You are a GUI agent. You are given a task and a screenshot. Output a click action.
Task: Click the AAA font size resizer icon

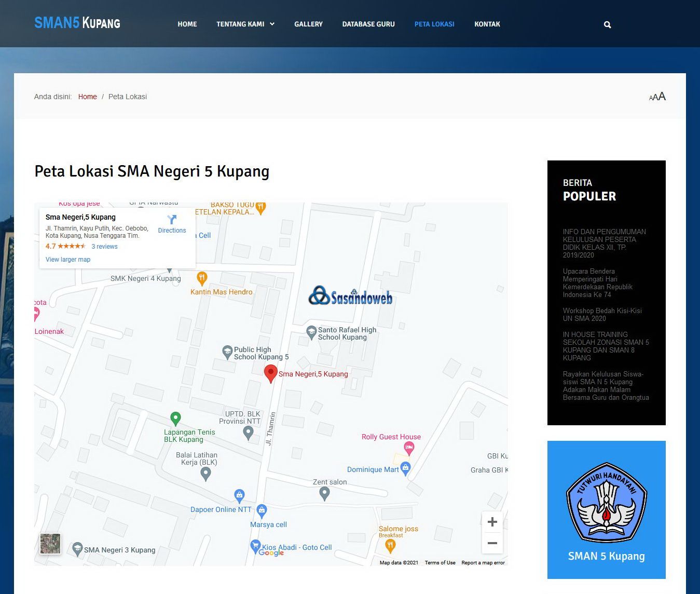click(657, 97)
